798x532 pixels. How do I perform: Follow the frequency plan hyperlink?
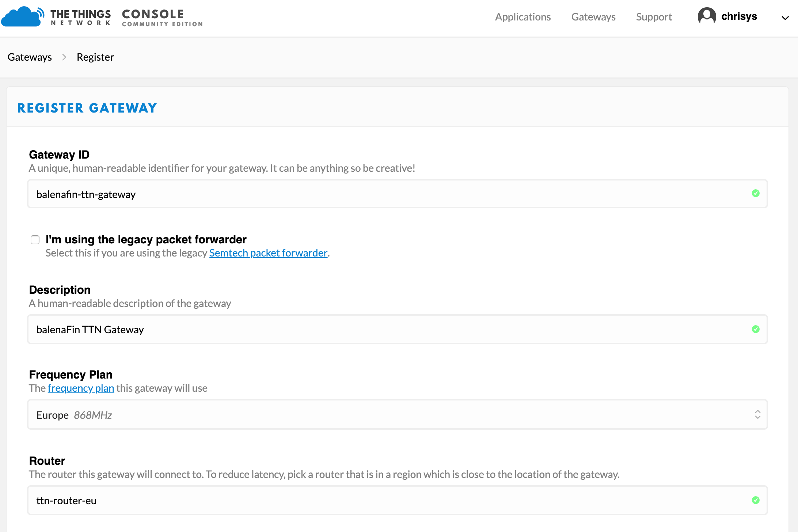(x=81, y=388)
